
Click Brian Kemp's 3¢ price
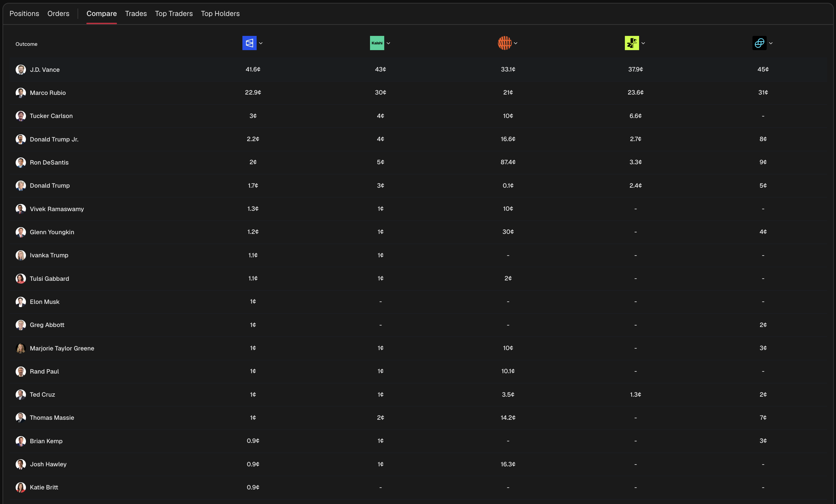tap(763, 441)
